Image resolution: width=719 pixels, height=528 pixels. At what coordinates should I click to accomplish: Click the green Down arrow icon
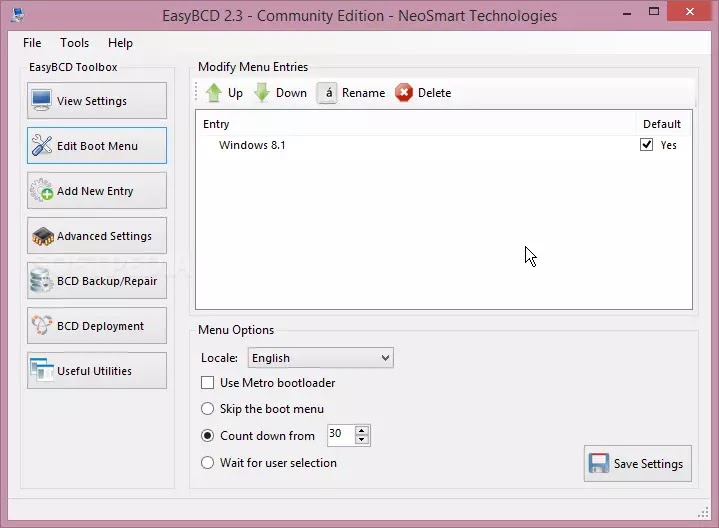coord(262,93)
